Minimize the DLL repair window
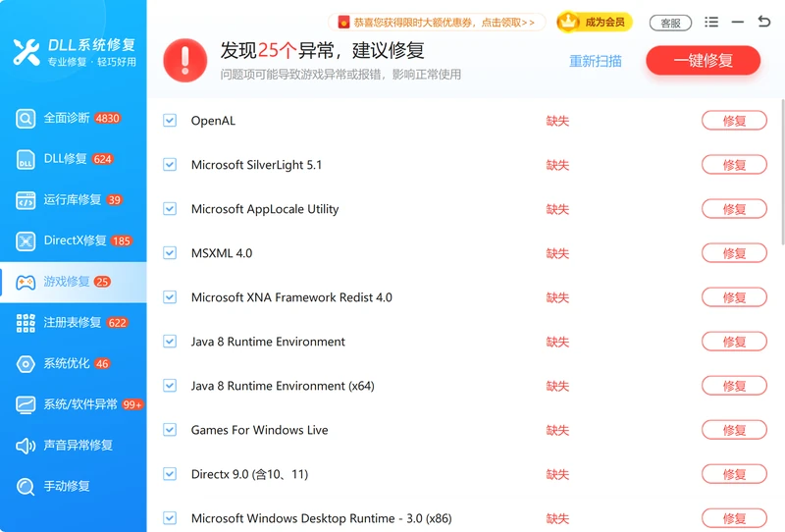This screenshot has height=532, width=785. click(738, 22)
